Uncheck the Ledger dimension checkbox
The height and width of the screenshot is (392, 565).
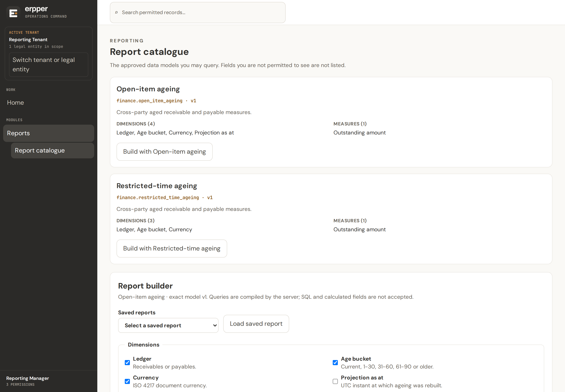[x=127, y=363]
